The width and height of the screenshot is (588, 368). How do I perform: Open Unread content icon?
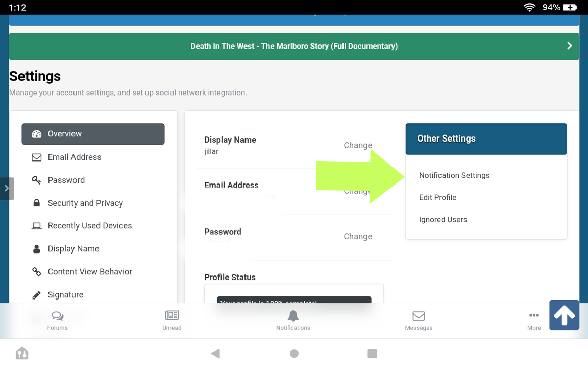click(x=172, y=316)
